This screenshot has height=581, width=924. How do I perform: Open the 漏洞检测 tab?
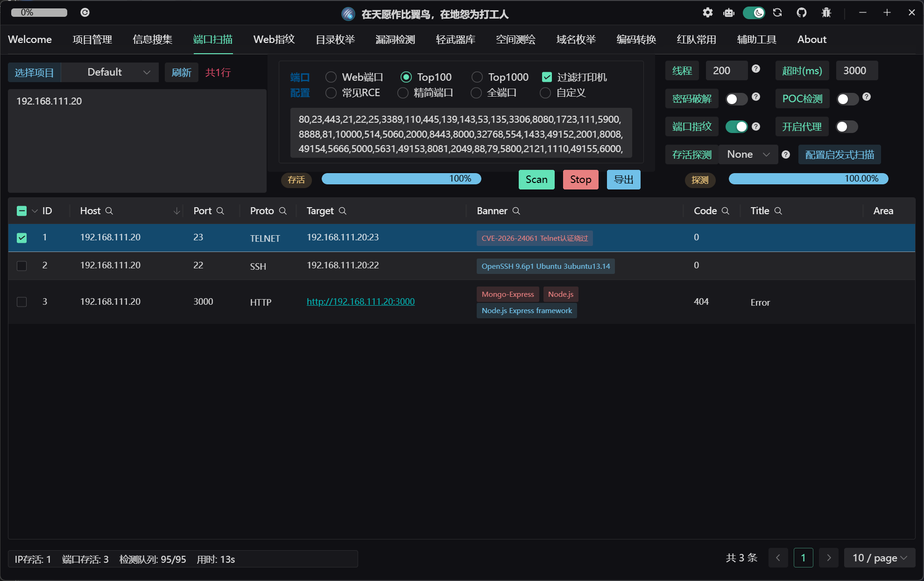(x=395, y=40)
